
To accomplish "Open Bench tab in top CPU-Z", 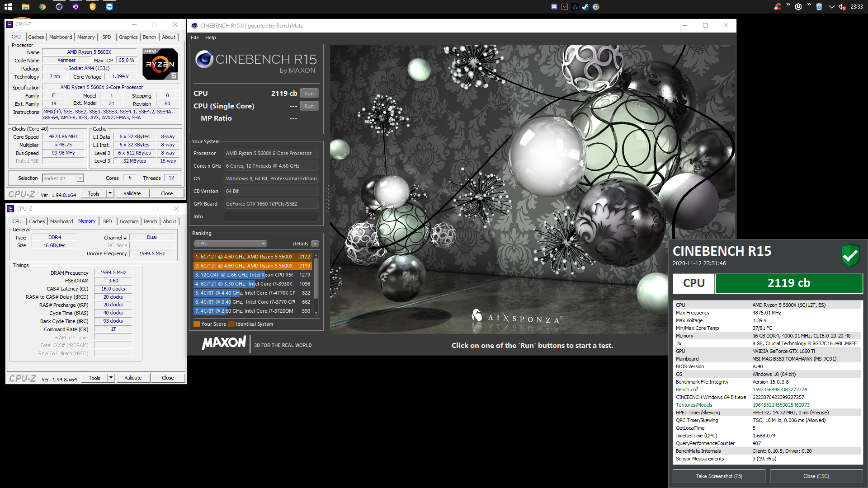I will (x=150, y=37).
